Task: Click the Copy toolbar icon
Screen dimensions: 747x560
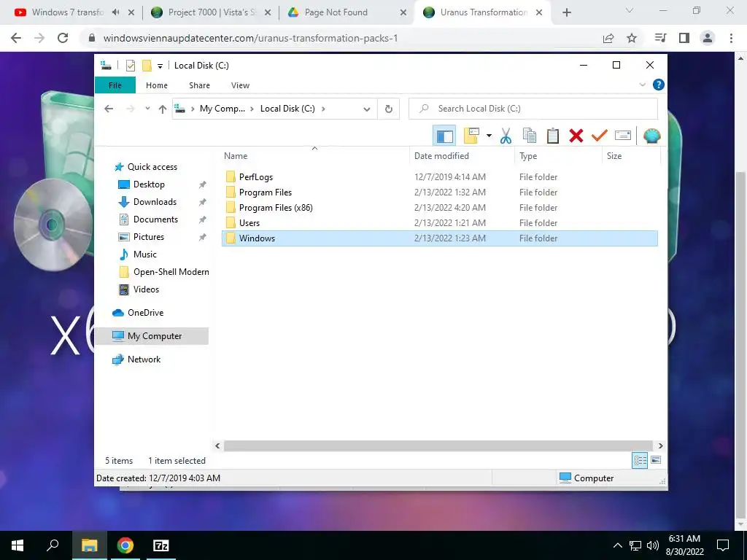Action: (530, 136)
